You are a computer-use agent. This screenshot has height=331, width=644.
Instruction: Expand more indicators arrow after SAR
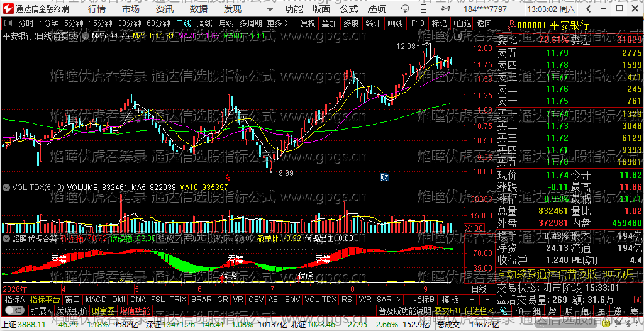pyautogui.click(x=397, y=299)
